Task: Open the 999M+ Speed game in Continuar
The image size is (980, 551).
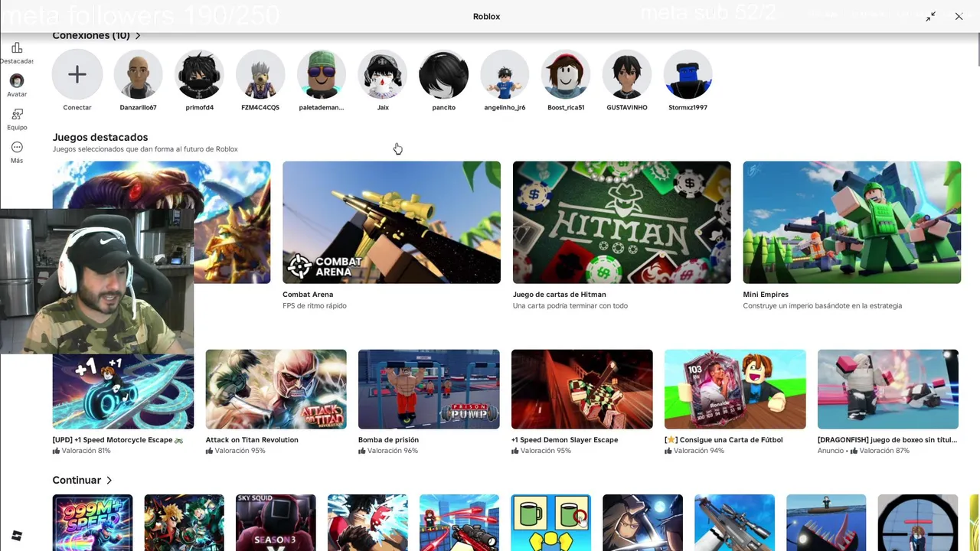Action: [x=93, y=523]
